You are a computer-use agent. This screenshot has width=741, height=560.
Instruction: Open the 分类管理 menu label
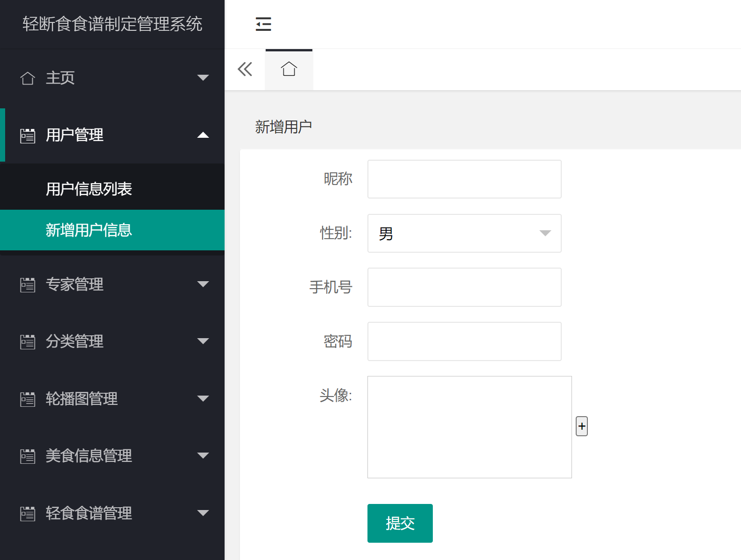point(75,341)
